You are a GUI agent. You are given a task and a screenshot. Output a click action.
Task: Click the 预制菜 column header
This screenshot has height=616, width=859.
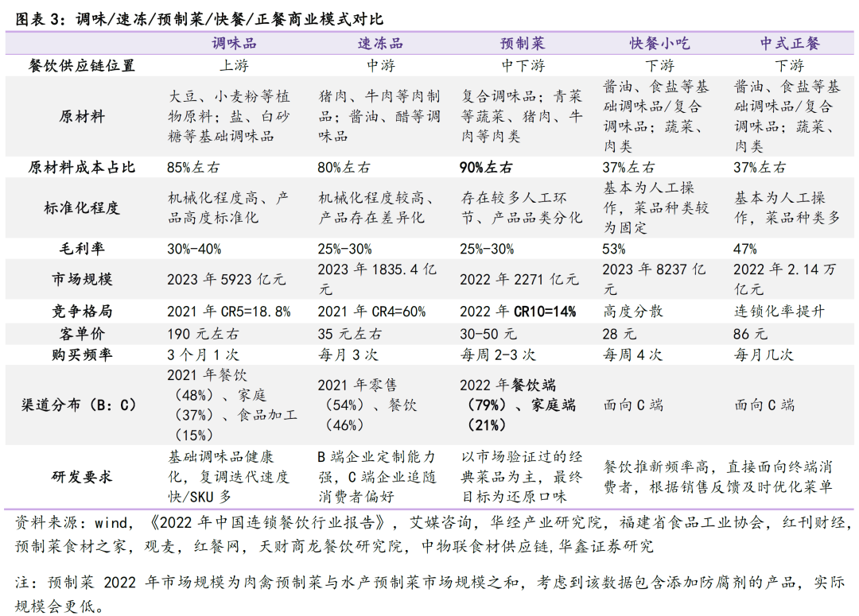pos(522,44)
